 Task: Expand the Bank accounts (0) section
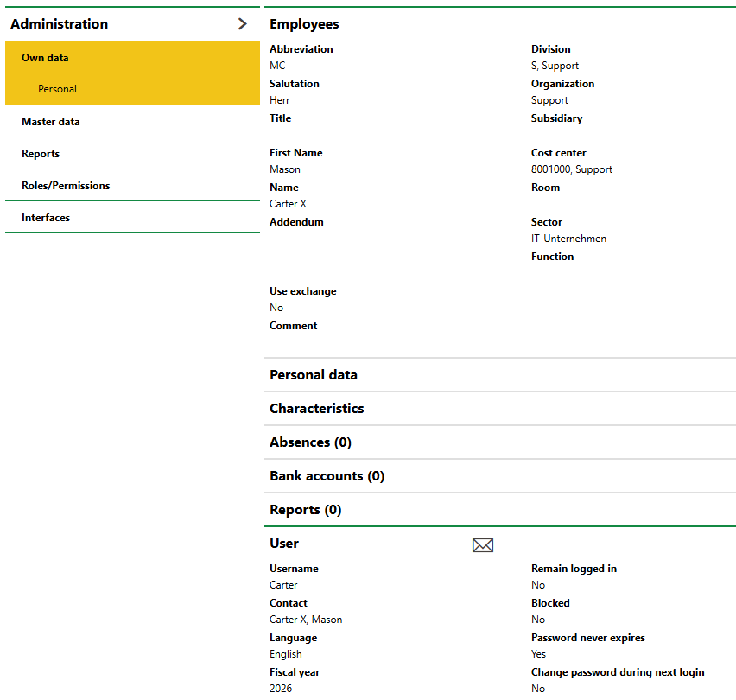tap(500, 476)
